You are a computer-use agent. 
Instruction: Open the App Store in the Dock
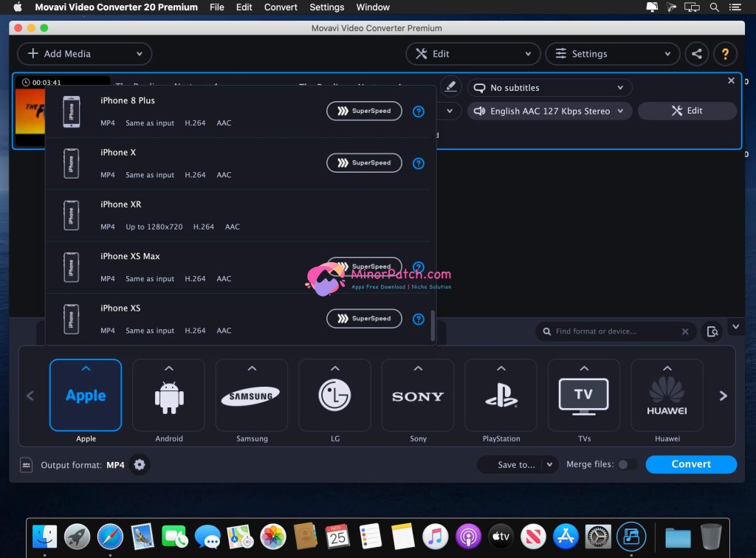tap(566, 537)
